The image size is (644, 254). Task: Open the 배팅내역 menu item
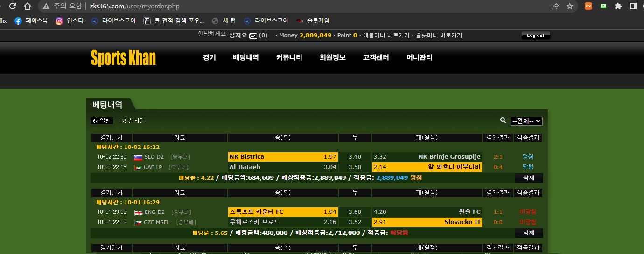[x=246, y=57]
